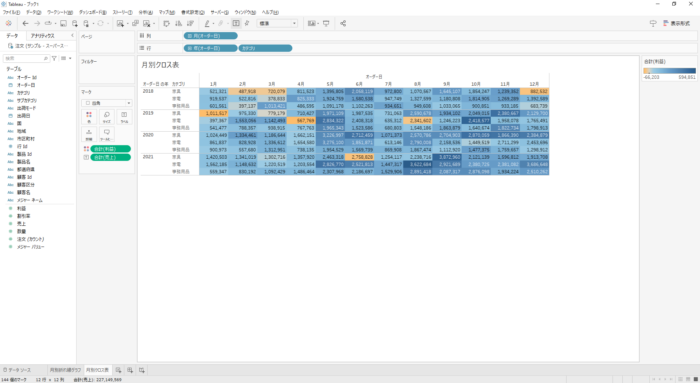
Task: Open the データ menu
Action: 33,12
